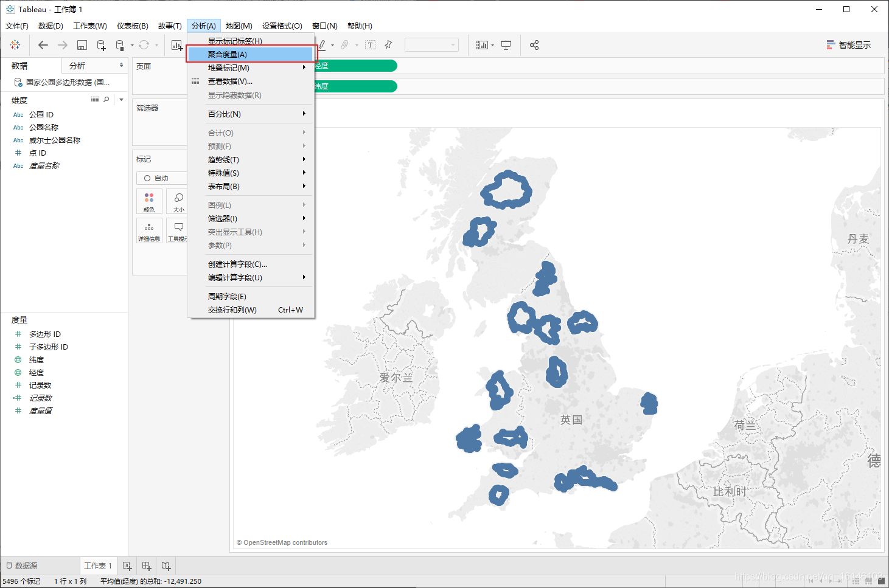Click the highlight pen toolbar icon
Screen dimensions: 889x588
322,45
